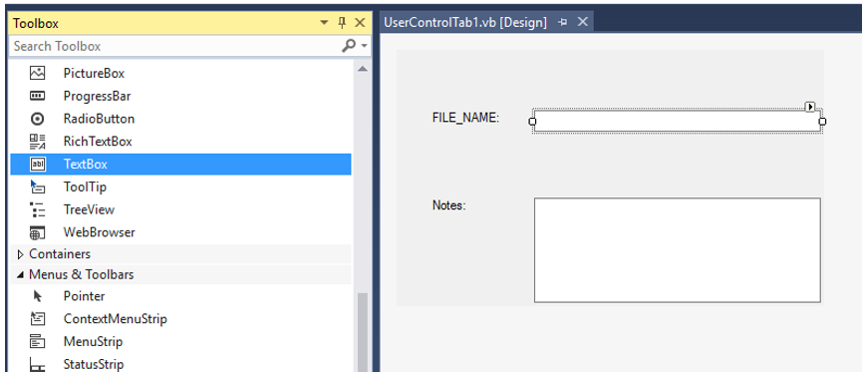
Task: Choose the RadioButton control icon
Action: coord(37,119)
